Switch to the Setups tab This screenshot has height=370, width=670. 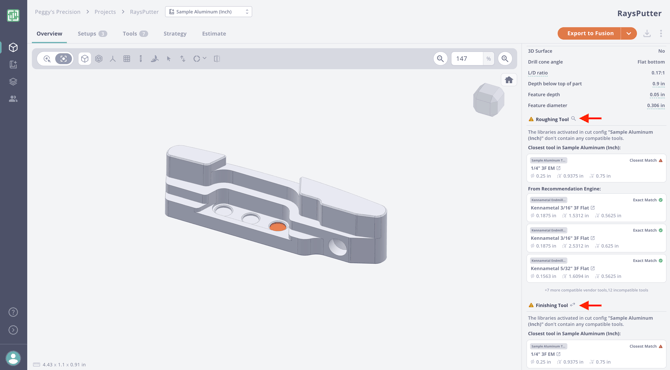tap(92, 34)
